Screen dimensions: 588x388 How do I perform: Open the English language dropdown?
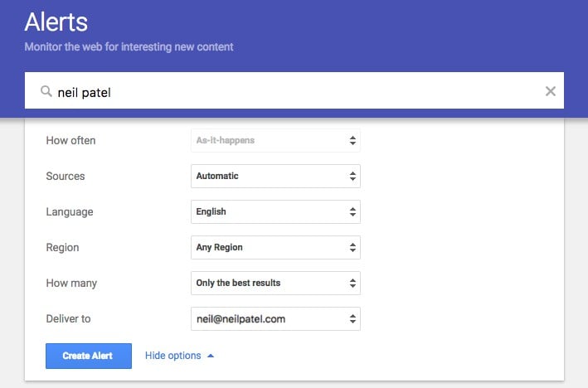click(x=275, y=211)
